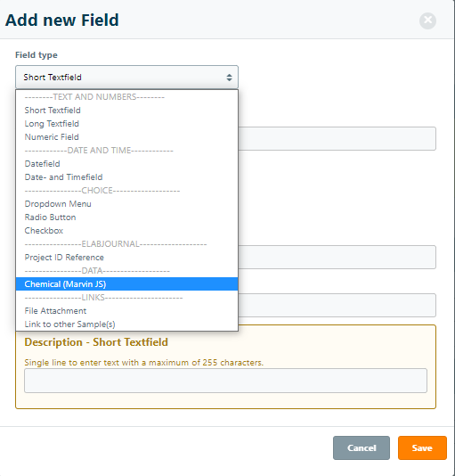Select Short Textfield from the list
Viewport: 455px width, 476px height.
(x=126, y=111)
